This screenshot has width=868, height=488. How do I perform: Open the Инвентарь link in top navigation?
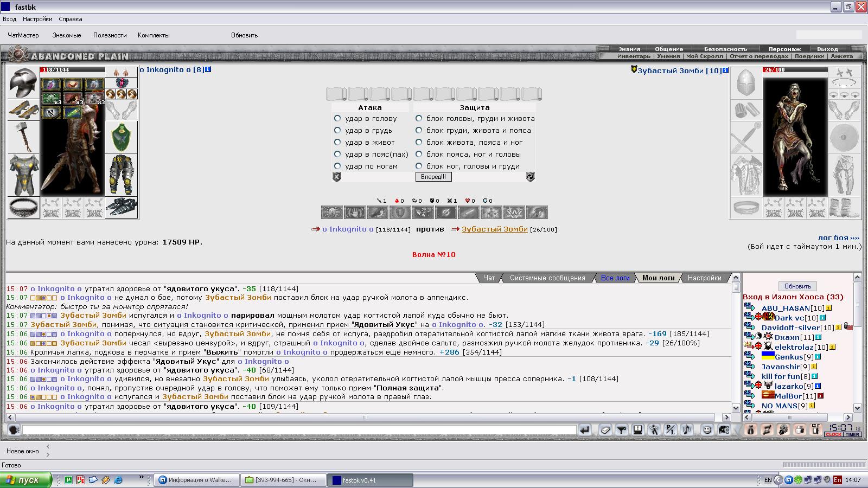[634, 56]
